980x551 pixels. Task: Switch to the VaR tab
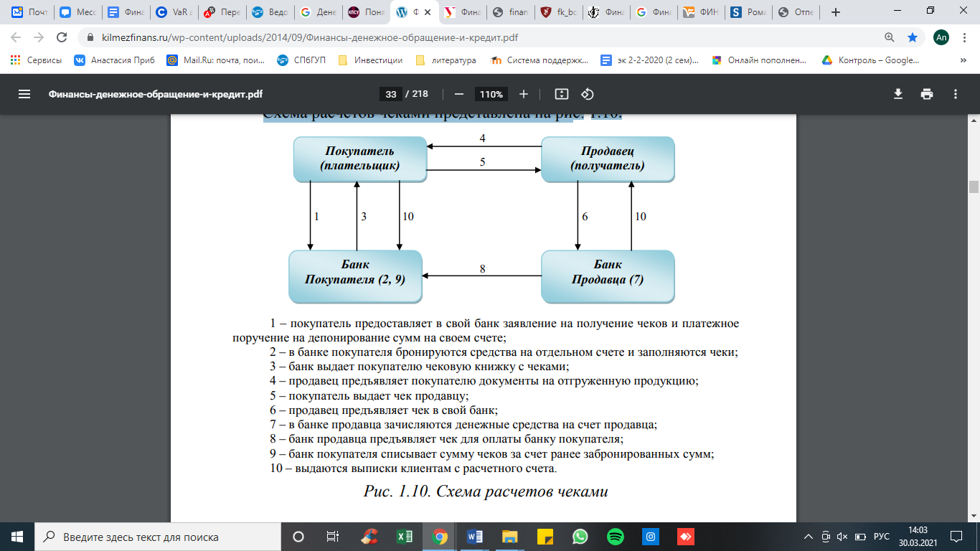(174, 12)
